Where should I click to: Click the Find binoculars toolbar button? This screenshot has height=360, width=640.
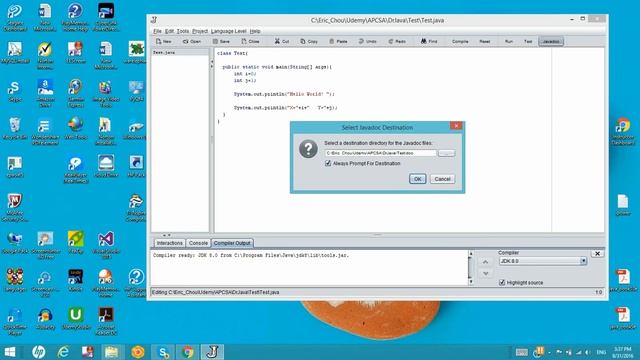click(x=429, y=41)
